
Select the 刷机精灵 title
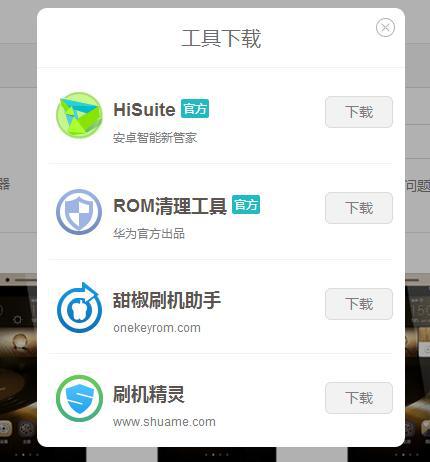149,394
